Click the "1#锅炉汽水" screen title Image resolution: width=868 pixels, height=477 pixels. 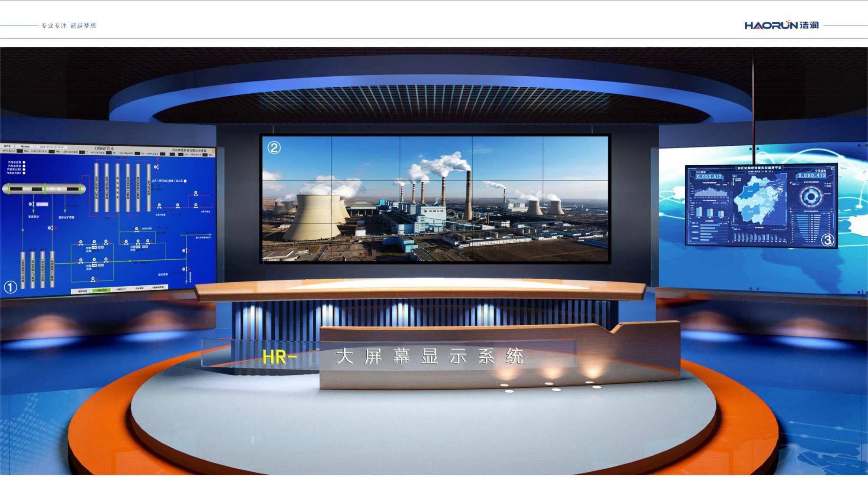point(104,148)
